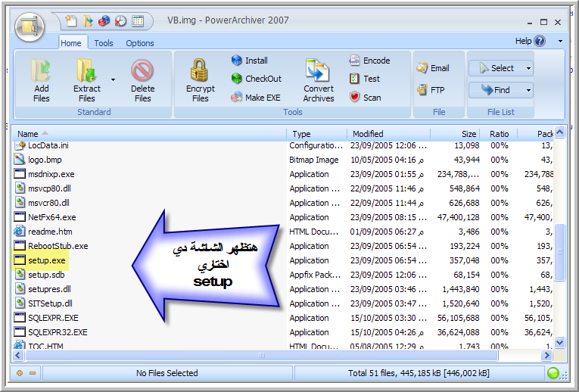The height and width of the screenshot is (392, 579).
Task: Sort by the Name column header
Action: pos(149,134)
